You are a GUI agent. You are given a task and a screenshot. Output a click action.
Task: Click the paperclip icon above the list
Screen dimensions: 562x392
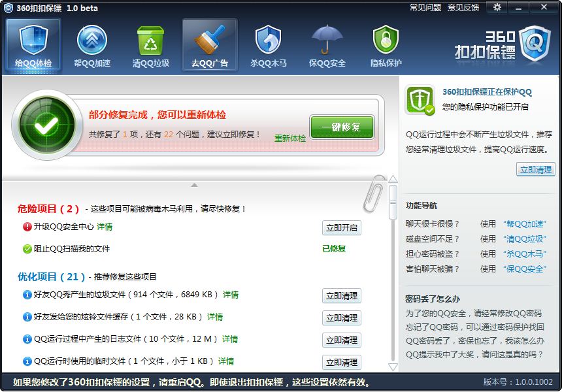374,193
